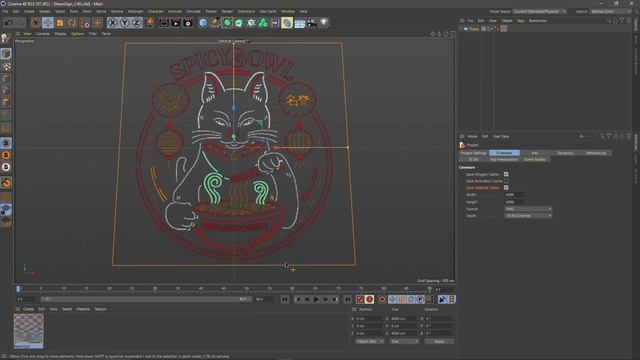
Task: Toggle Save Polygon Cache checkbox
Action: click(x=506, y=174)
